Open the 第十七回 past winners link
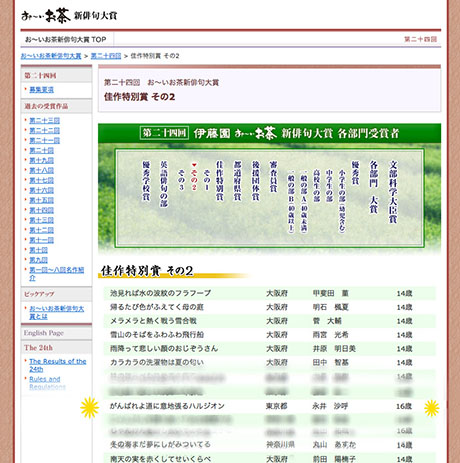This screenshot has height=463, width=460. coord(42,180)
